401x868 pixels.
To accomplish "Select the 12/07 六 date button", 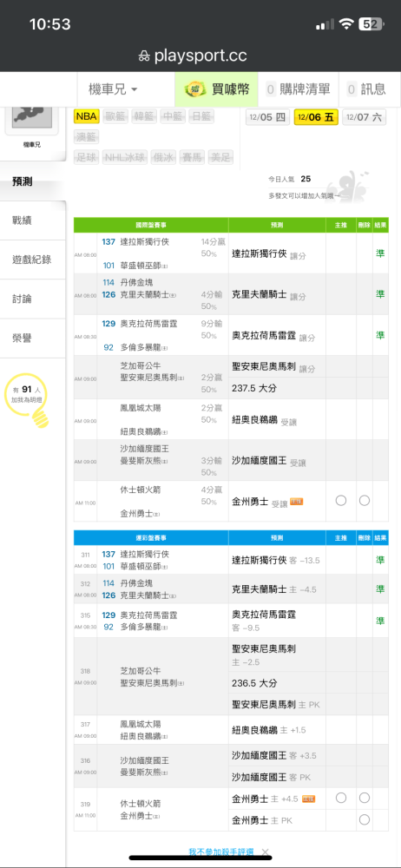I will click(x=365, y=117).
